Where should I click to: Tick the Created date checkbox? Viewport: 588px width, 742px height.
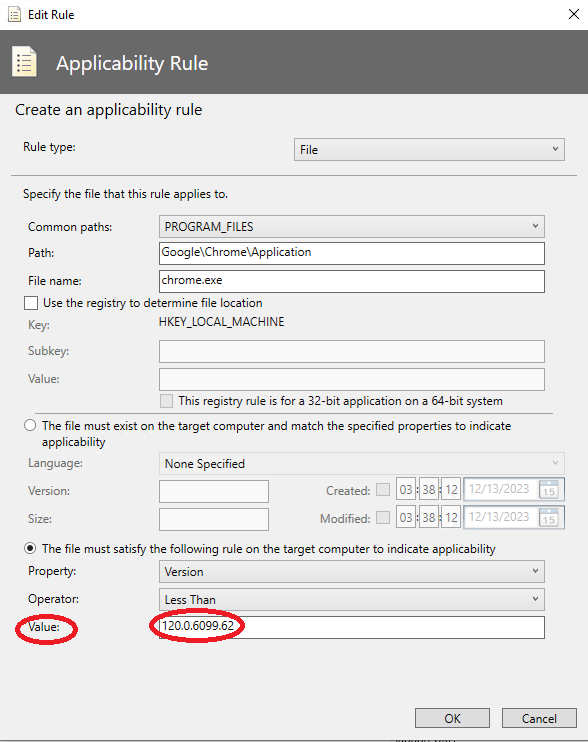[383, 489]
